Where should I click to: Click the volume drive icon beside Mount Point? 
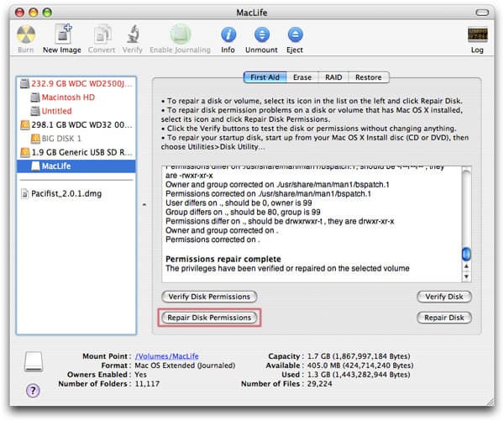coord(34,361)
